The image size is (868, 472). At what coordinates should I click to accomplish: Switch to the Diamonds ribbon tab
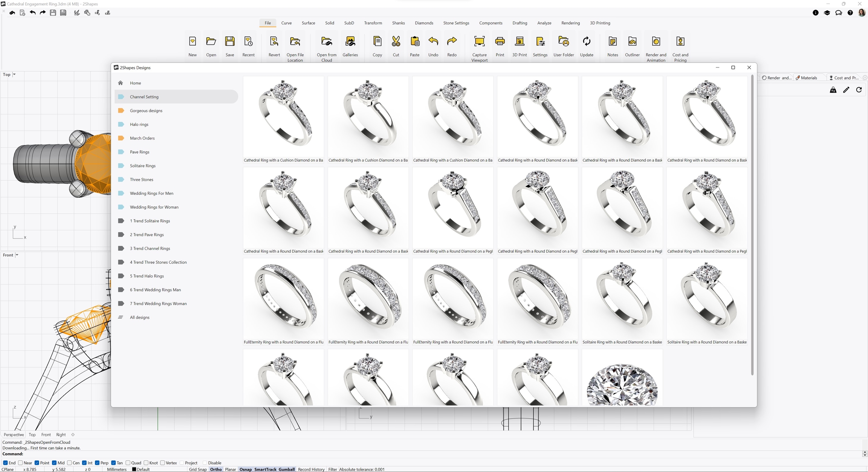(x=424, y=23)
